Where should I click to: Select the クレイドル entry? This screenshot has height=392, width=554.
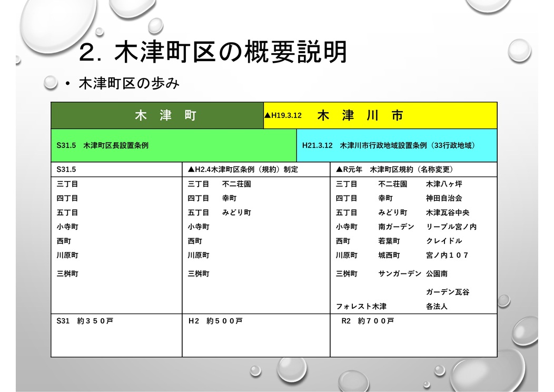(443, 241)
